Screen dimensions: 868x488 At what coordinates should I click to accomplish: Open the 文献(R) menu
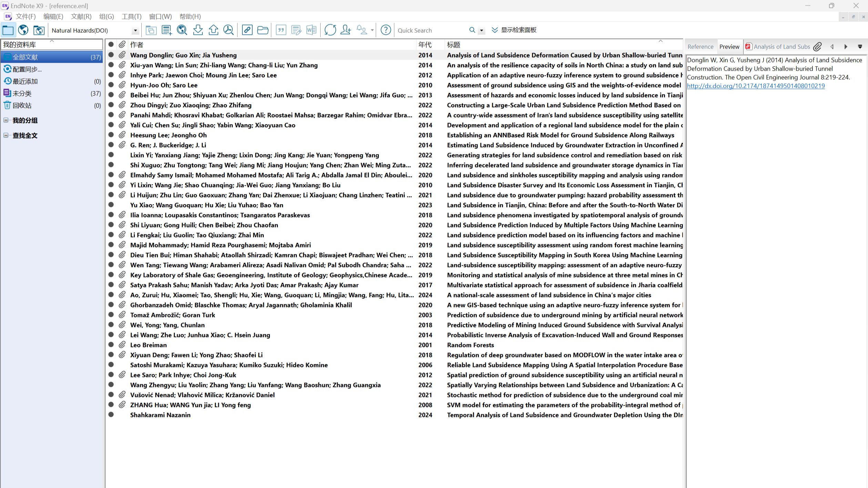click(x=81, y=17)
